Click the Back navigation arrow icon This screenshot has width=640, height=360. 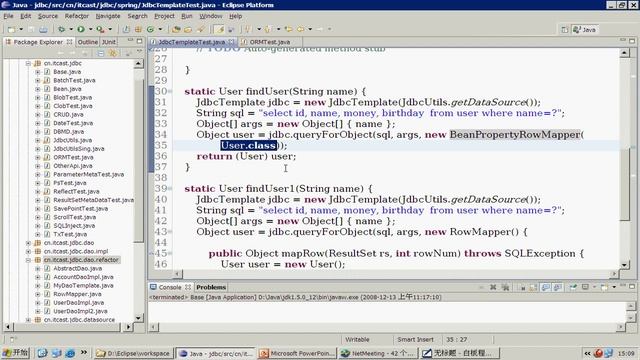point(301,29)
